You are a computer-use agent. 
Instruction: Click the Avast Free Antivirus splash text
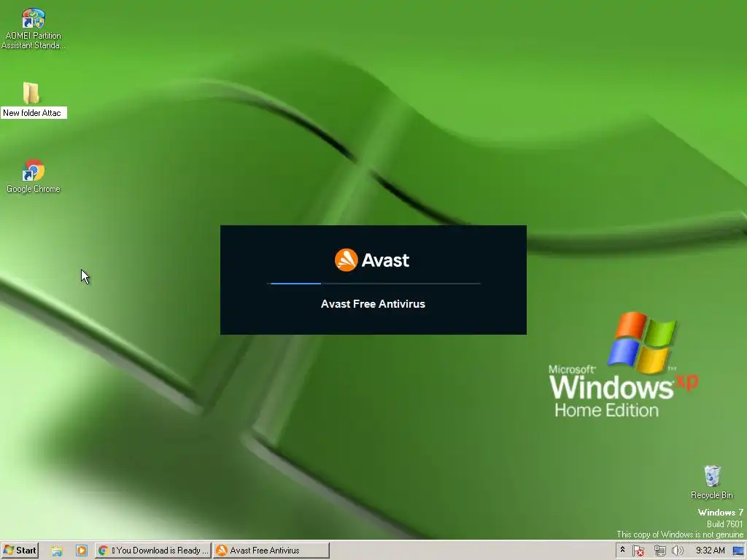point(373,304)
